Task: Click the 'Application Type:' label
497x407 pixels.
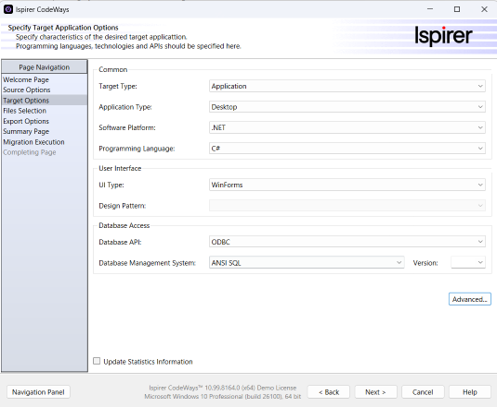Action: click(125, 107)
